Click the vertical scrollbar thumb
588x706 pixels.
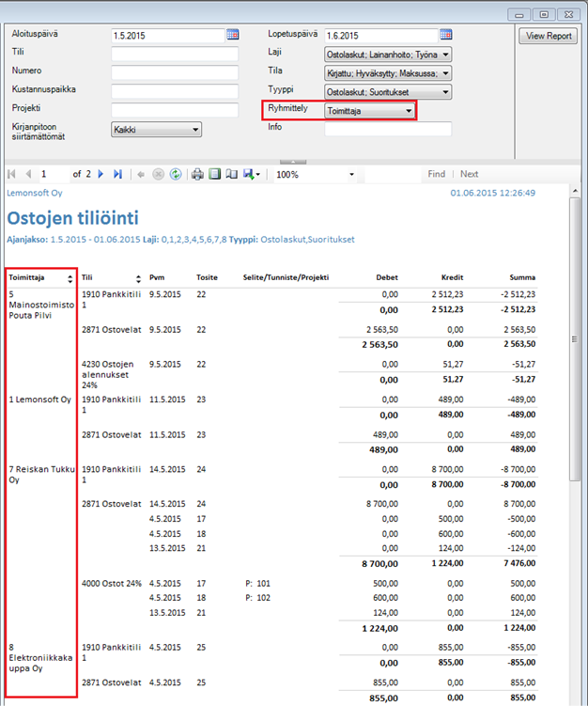(x=575, y=339)
